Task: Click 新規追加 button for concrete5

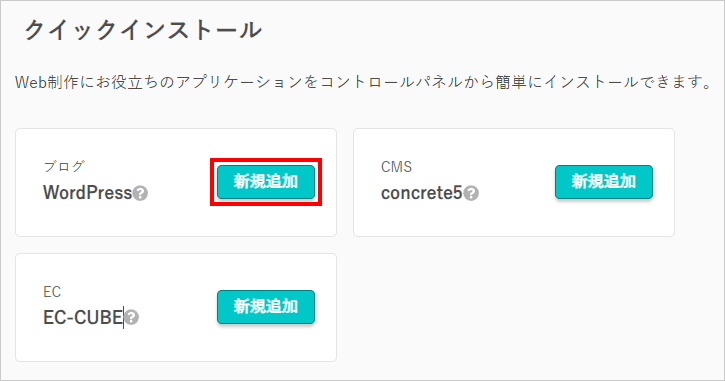Action: click(x=604, y=182)
